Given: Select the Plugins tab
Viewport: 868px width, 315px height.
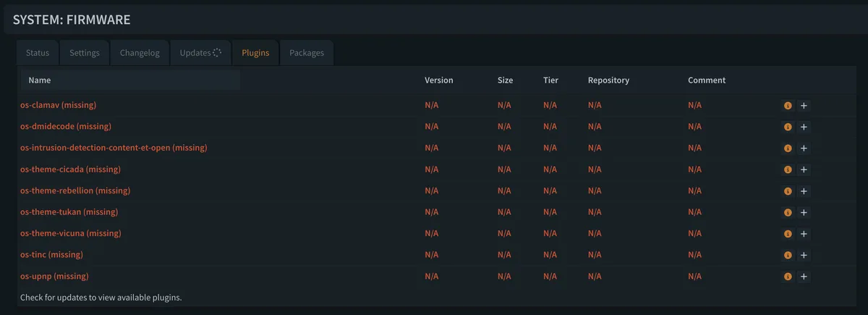Looking at the screenshot, I should [255, 53].
